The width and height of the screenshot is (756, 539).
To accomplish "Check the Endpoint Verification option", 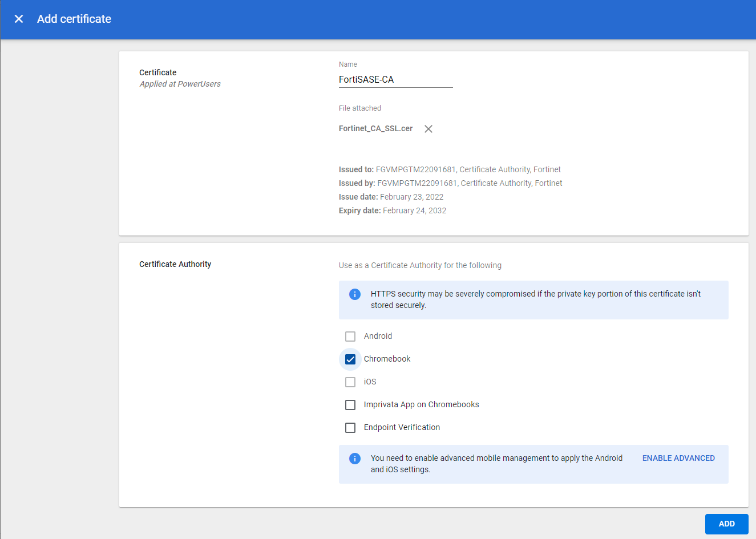I will coord(350,427).
